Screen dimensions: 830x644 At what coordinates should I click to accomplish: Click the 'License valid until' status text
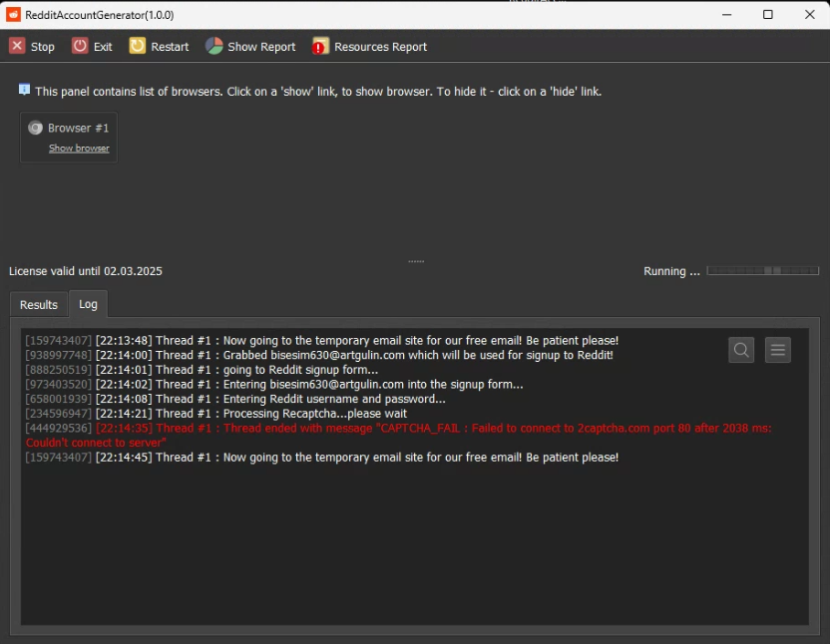[x=86, y=271]
